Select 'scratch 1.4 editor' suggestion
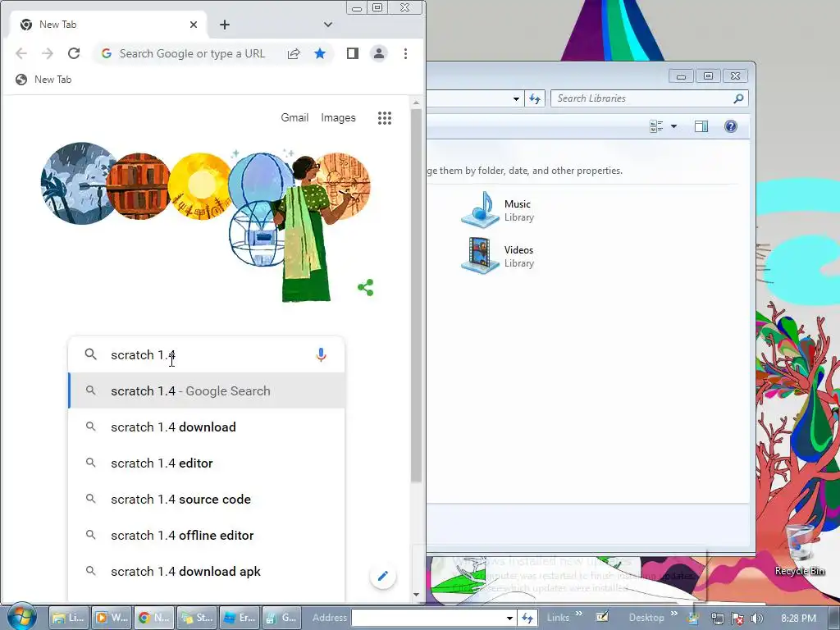 tap(206, 463)
